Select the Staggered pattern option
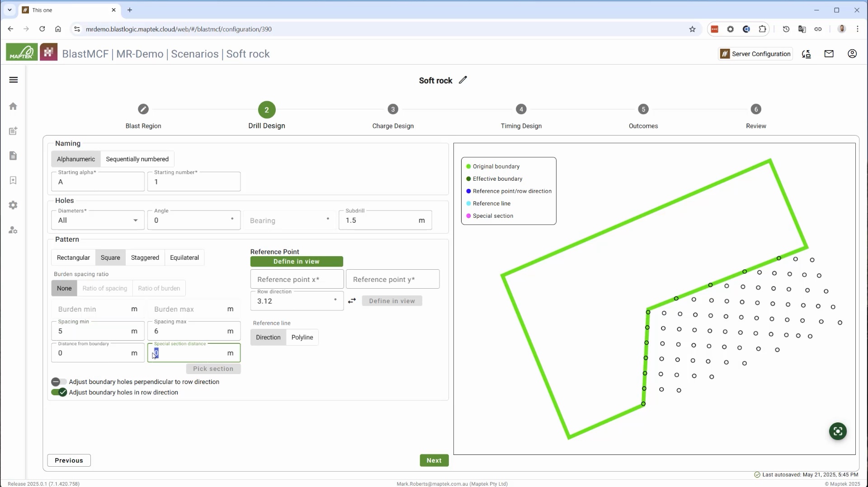868x487 pixels. coord(145,258)
